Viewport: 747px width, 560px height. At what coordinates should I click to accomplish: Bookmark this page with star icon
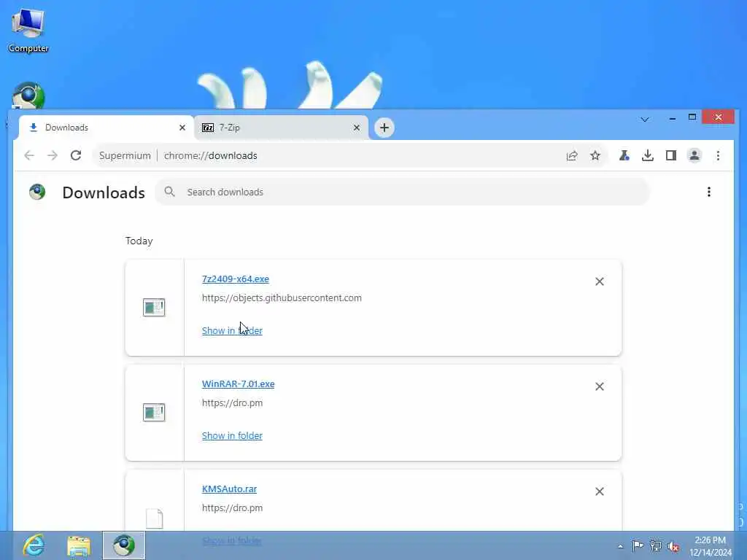[595, 156]
